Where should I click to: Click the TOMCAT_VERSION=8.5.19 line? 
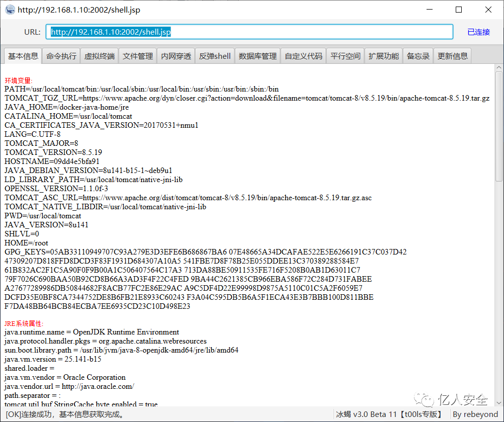(x=53, y=152)
